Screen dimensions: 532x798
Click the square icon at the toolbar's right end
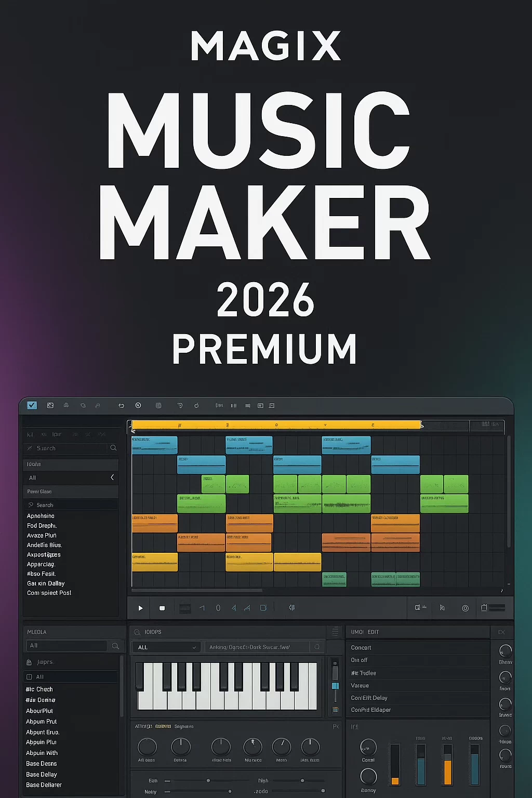pos(272,405)
